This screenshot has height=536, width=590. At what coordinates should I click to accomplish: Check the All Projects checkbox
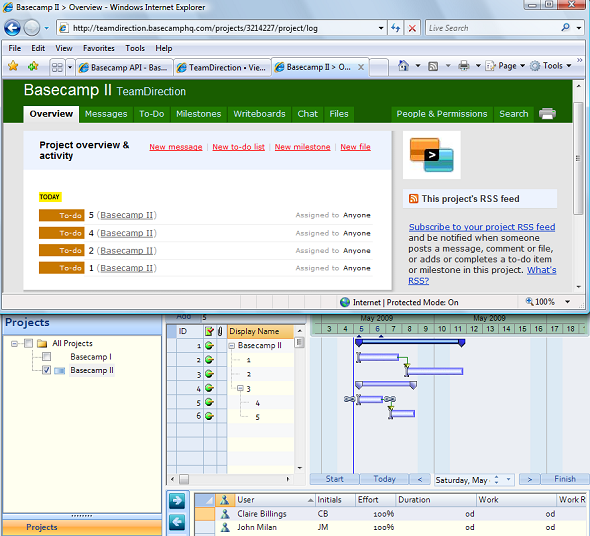coord(29,343)
